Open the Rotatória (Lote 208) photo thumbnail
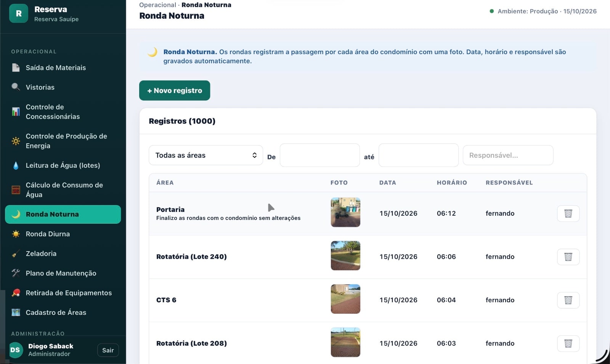The height and width of the screenshot is (364, 610). (345, 342)
